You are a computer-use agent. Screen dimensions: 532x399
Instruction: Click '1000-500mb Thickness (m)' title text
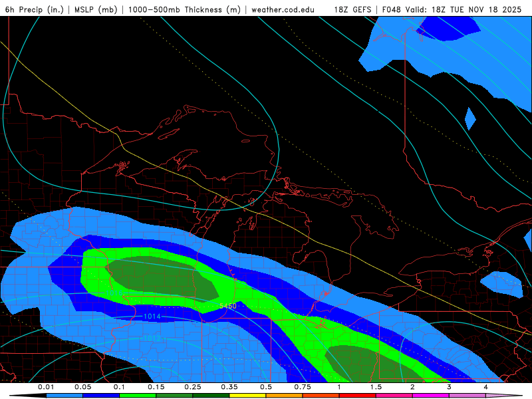pyautogui.click(x=184, y=9)
